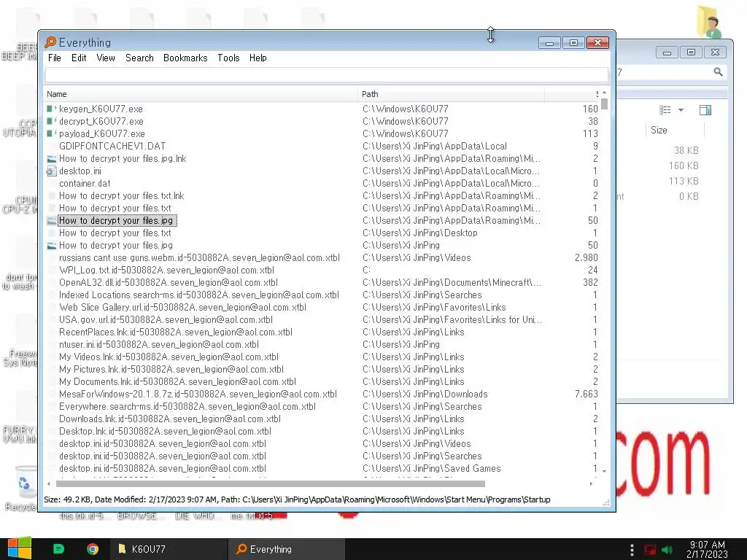This screenshot has height=560, width=747.
Task: Select USA.gov.url encrypted file
Action: [x=166, y=319]
